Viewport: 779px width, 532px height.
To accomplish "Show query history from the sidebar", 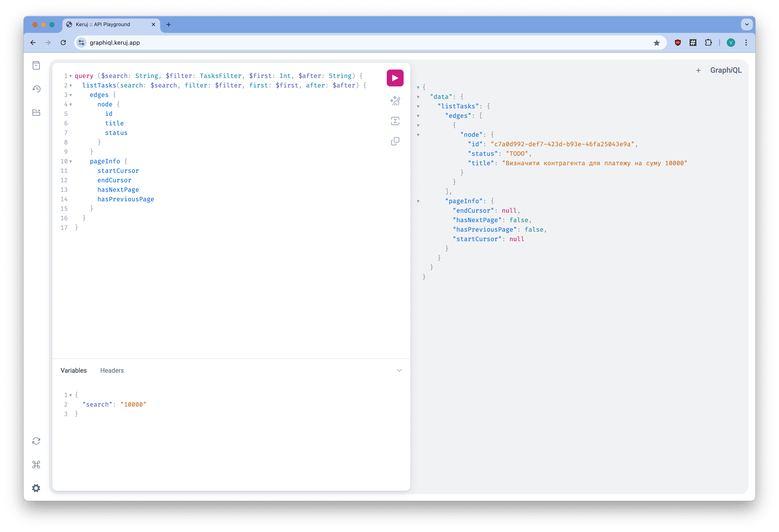I will click(x=36, y=89).
